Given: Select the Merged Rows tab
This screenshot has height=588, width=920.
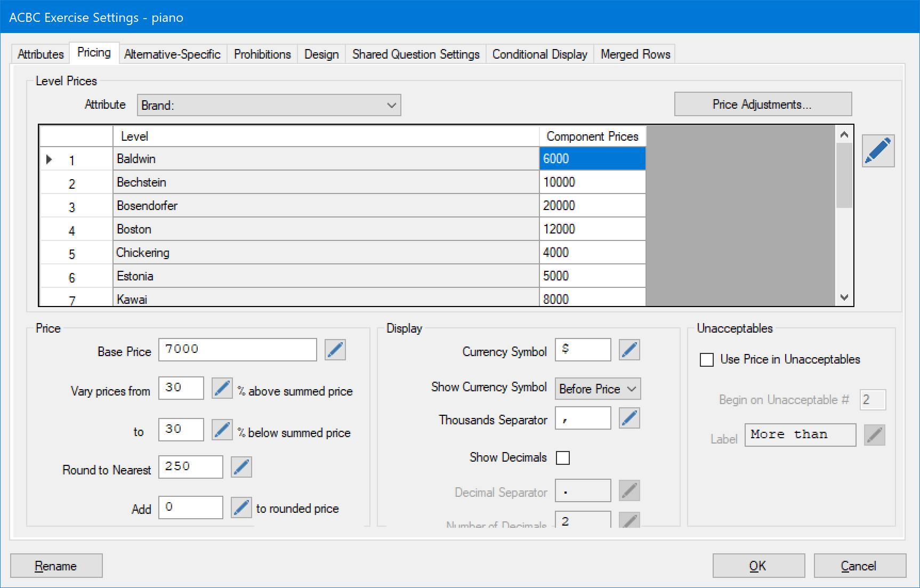Looking at the screenshot, I should [x=635, y=54].
